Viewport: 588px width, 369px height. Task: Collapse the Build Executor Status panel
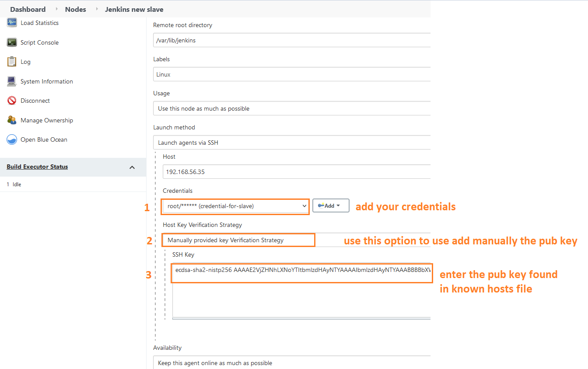[132, 167]
